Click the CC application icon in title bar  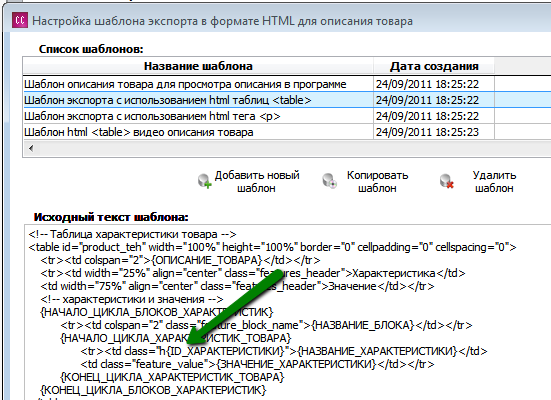(x=20, y=20)
